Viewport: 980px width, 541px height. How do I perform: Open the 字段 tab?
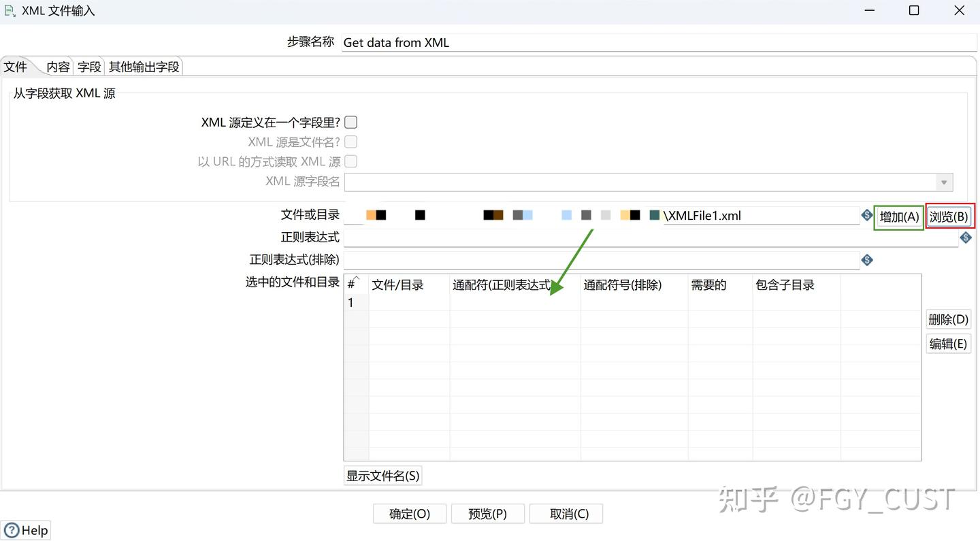[88, 67]
